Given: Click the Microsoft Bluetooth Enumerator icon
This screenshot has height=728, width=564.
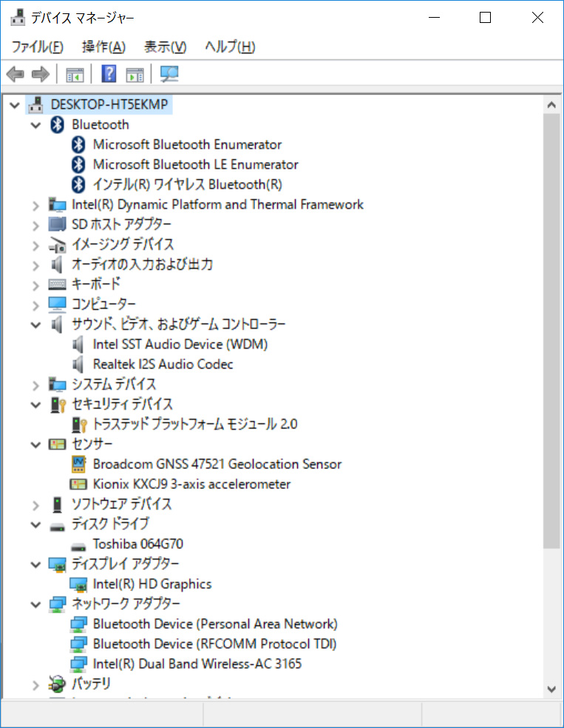Looking at the screenshot, I should pos(78,144).
